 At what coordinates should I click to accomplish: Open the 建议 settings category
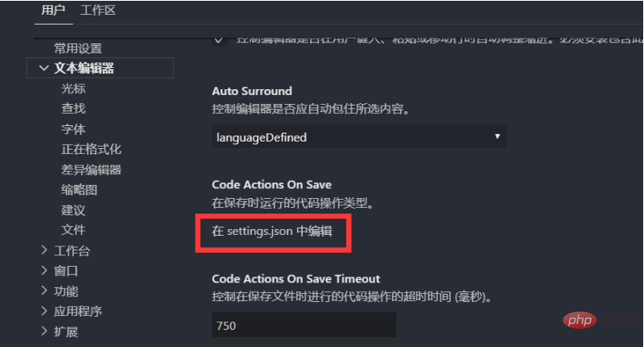pyautogui.click(x=73, y=210)
